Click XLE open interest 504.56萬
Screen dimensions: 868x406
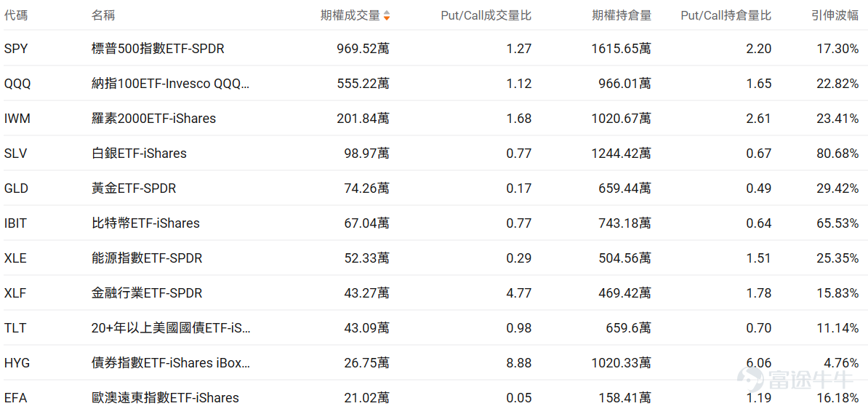pos(625,258)
